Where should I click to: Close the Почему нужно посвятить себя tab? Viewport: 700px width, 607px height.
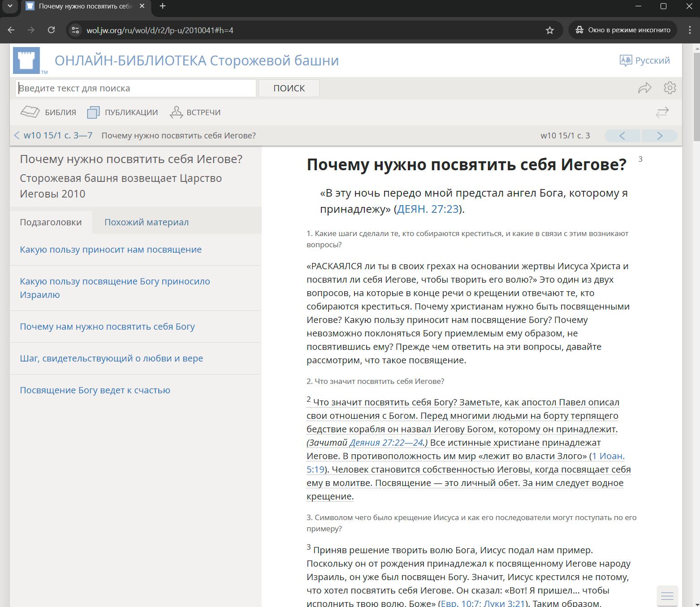point(142,6)
